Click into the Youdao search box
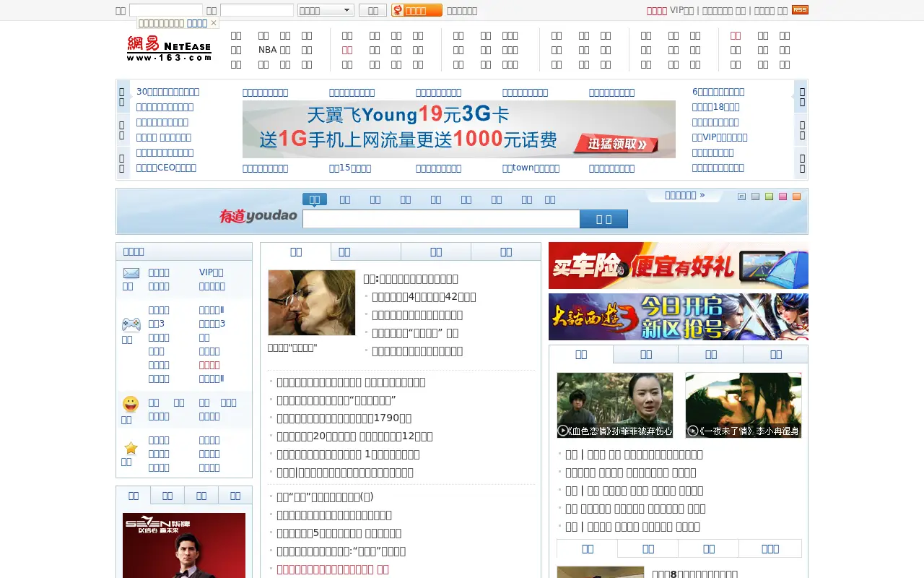Screen dimensions: 924x578 coord(441,219)
